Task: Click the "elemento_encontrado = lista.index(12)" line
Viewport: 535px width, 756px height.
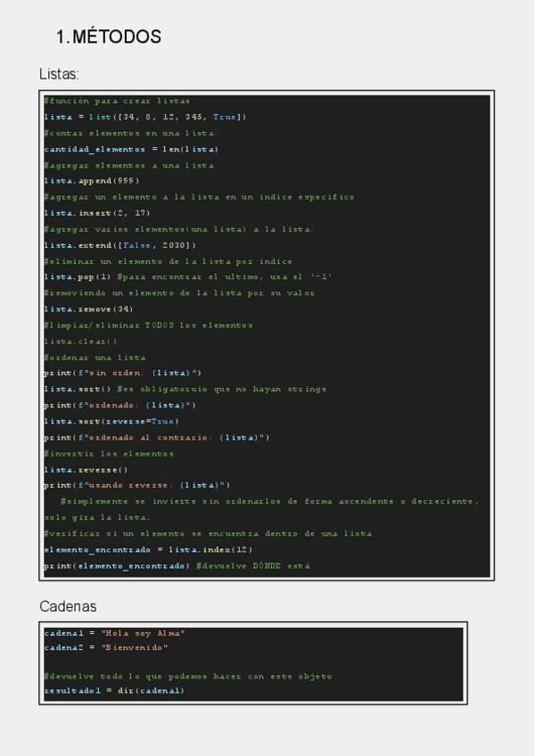Action: click(x=148, y=549)
